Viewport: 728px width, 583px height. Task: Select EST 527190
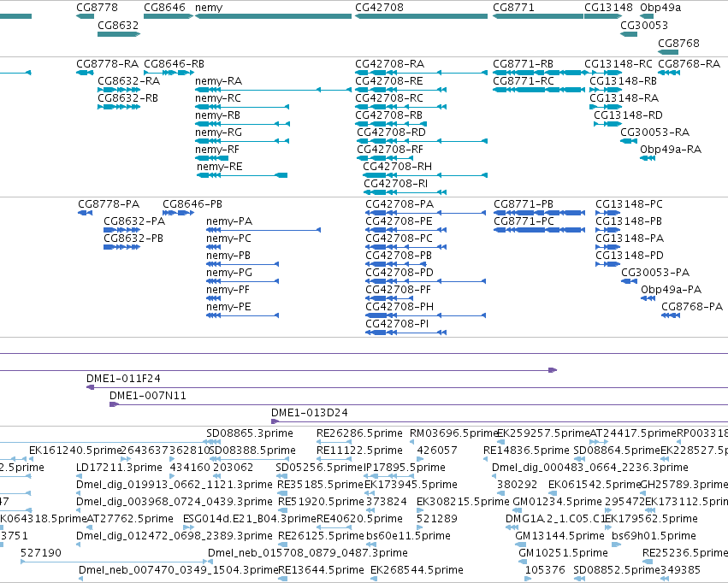[x=41, y=553]
